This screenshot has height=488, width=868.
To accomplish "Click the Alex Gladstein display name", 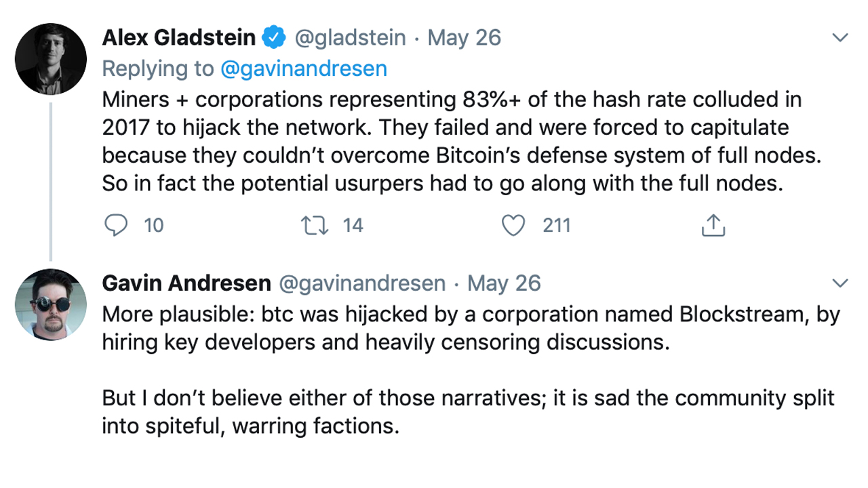I will point(179,38).
